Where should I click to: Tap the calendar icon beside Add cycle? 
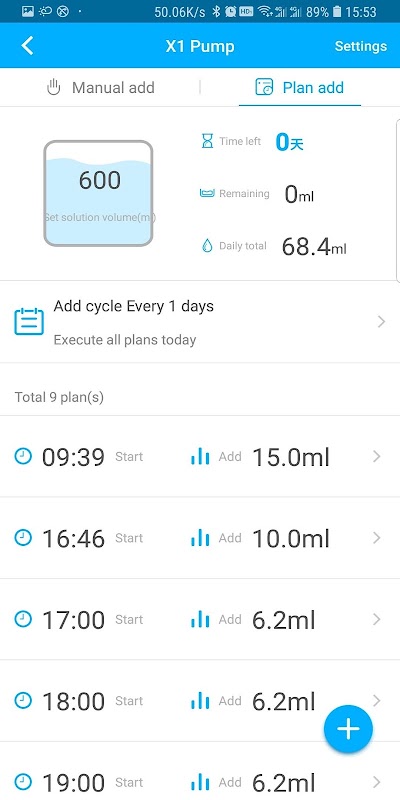pyautogui.click(x=29, y=321)
